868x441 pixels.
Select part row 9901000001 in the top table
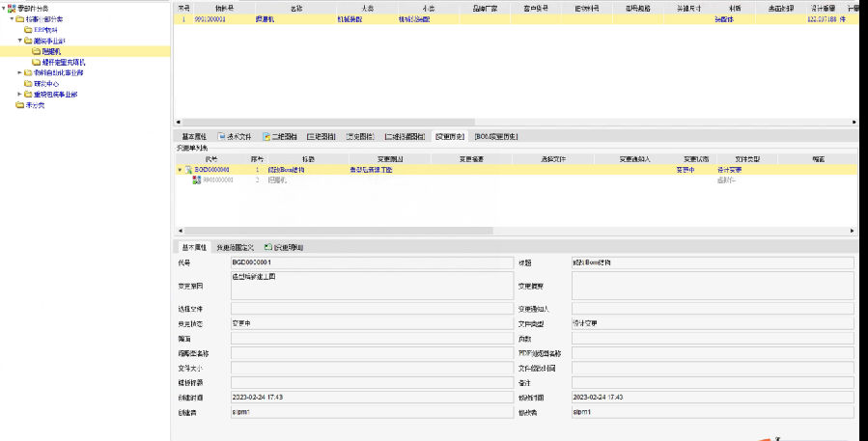(518, 19)
